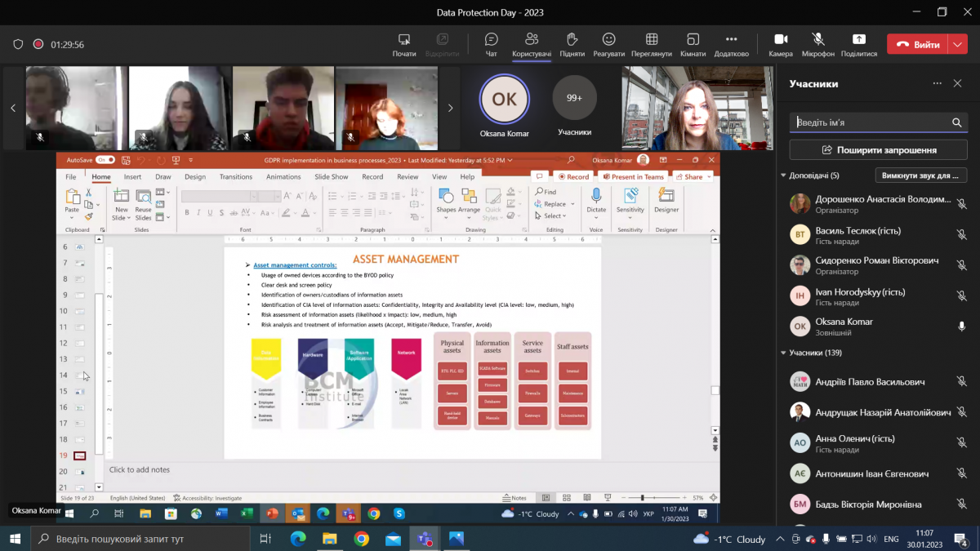Click muted mic icon beside Василь Теслюк
Screen dimensions: 980x551
pos(961,234)
